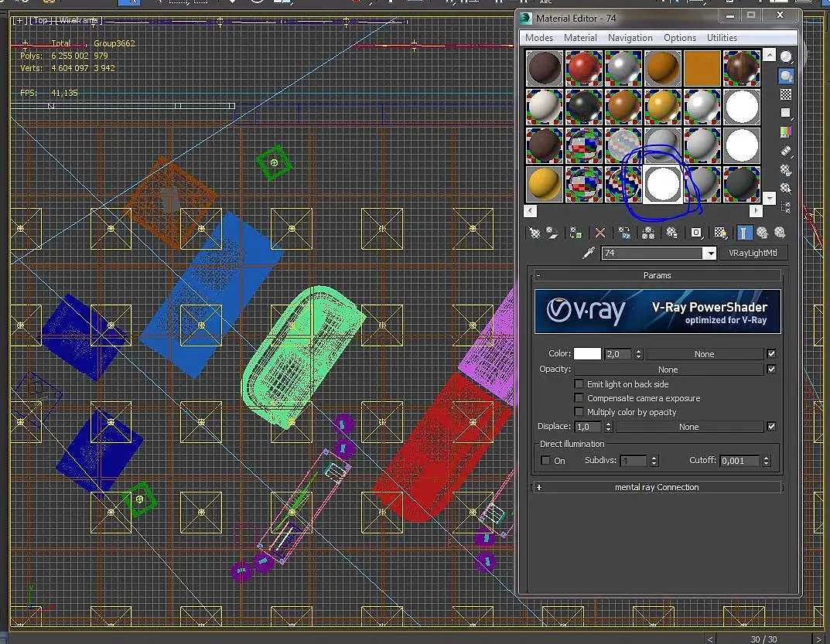
Task: Click the checkered Background icon
Action: point(786,94)
